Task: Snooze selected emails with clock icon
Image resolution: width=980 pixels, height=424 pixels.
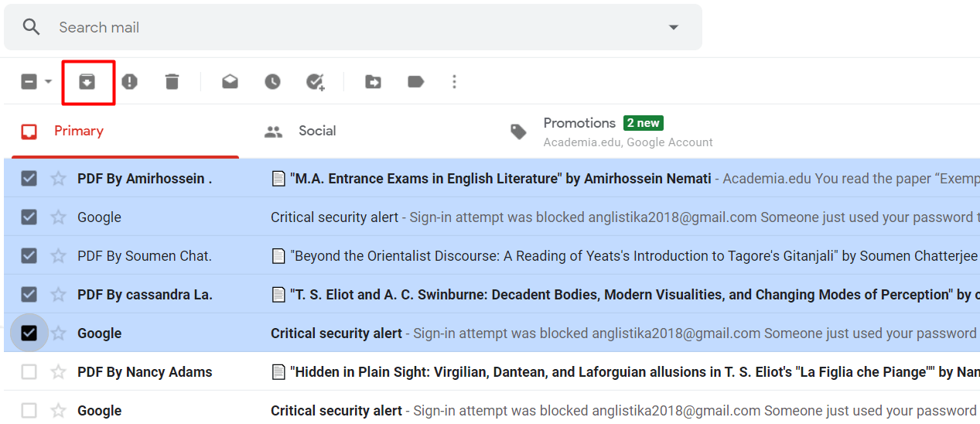Action: point(272,81)
